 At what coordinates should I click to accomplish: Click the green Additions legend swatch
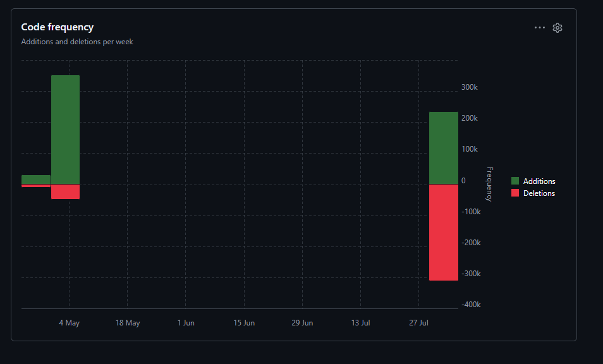(515, 181)
